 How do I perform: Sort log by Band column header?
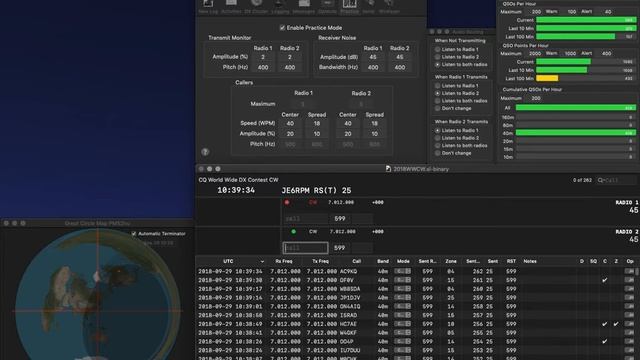click(x=383, y=261)
